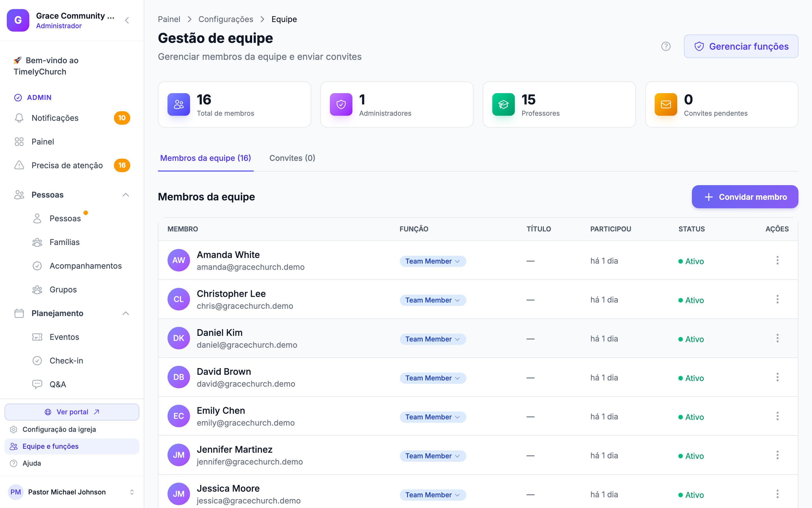
Task: Click the email amanda@gracechurch.demo
Action: 250,267
